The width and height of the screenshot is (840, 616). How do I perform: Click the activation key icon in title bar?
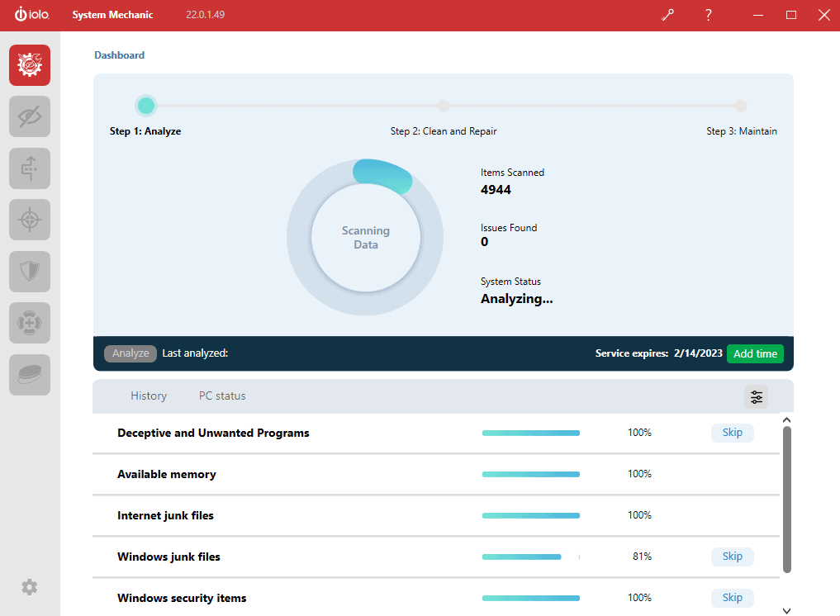[x=667, y=14]
